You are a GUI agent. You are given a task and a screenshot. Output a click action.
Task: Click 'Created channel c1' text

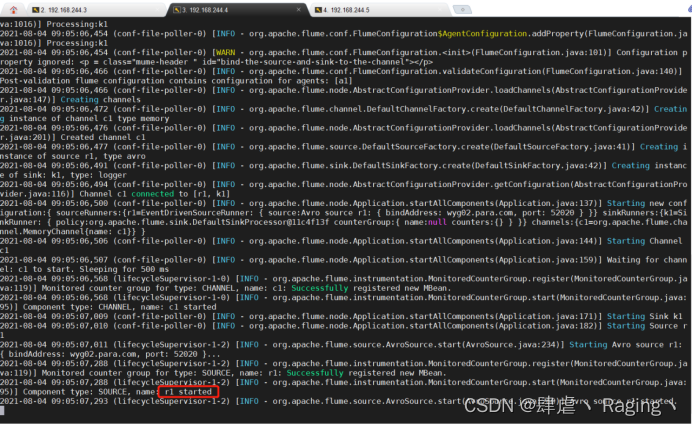103,137
